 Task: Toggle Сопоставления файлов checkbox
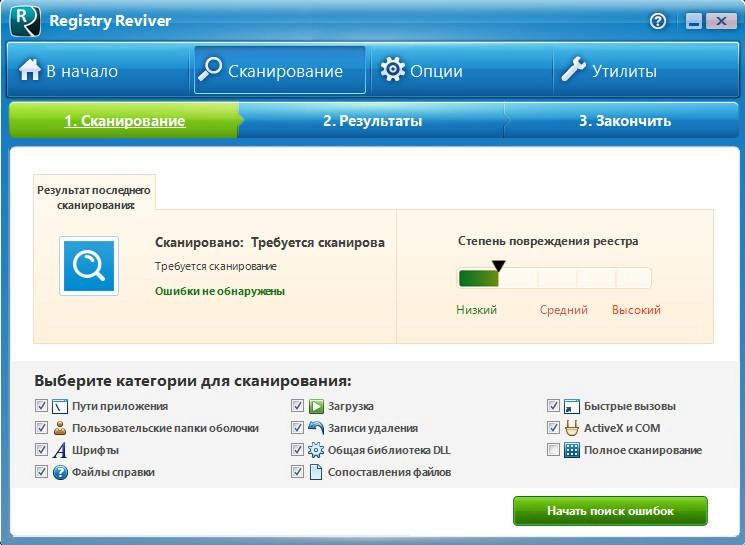click(x=297, y=471)
